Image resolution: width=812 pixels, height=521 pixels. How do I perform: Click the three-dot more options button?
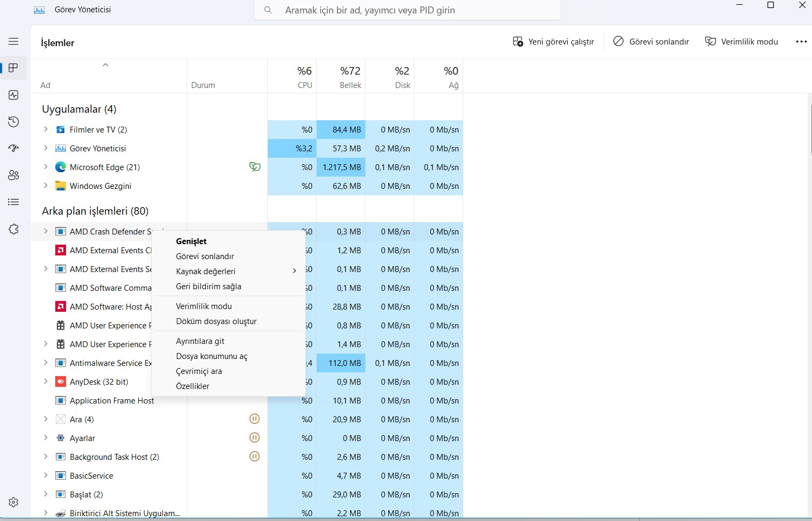point(801,42)
